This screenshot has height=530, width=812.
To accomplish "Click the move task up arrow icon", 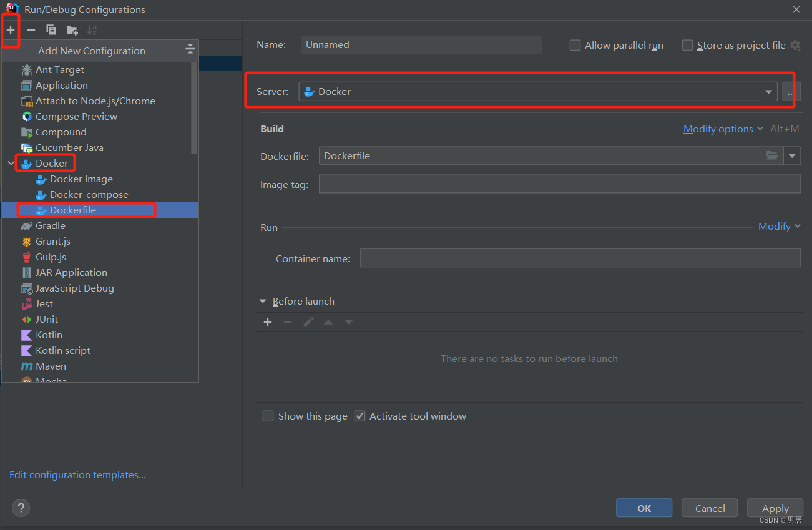I will point(328,322).
